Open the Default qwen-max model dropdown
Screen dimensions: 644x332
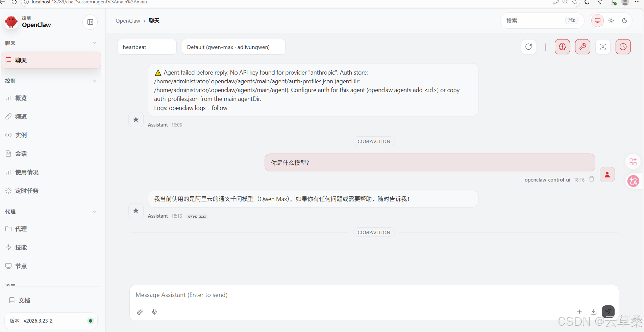[x=233, y=47]
